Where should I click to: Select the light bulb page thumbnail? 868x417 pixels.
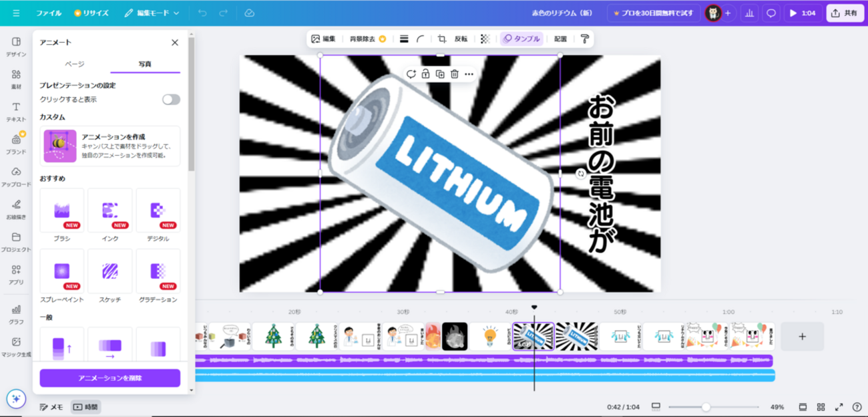pos(490,337)
